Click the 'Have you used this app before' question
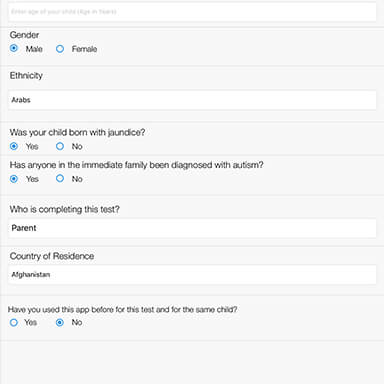Screen dimensions: 384x384 click(x=123, y=310)
